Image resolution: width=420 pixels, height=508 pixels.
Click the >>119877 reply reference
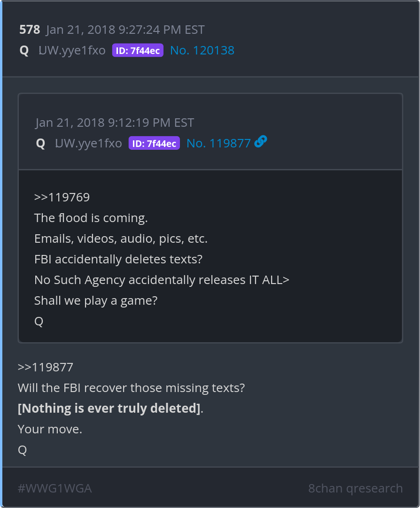pos(46,367)
